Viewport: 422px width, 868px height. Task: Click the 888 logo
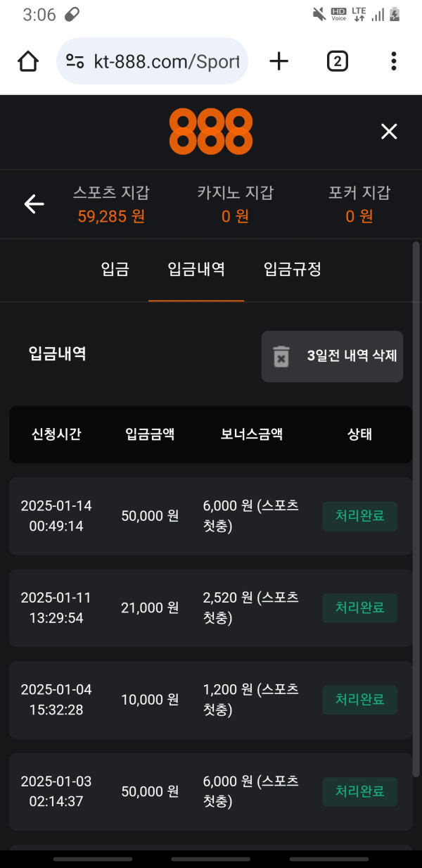click(x=210, y=132)
